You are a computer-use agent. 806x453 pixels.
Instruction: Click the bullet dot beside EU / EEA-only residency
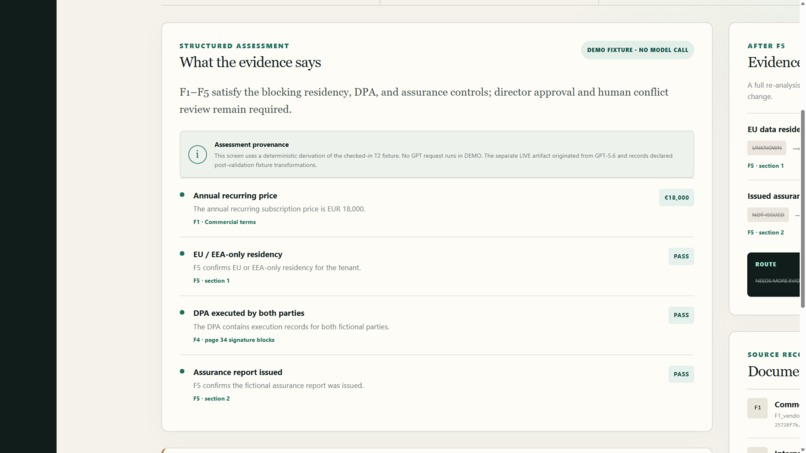click(x=182, y=253)
